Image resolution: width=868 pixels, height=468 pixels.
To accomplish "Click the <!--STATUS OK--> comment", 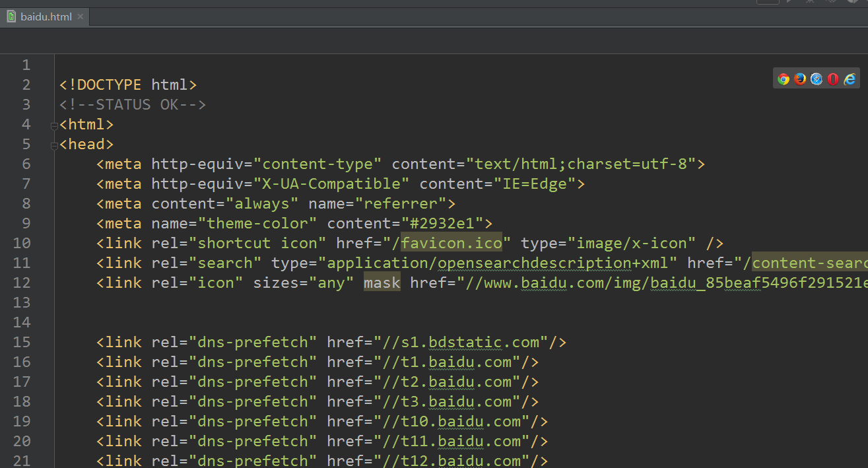I will (x=133, y=104).
